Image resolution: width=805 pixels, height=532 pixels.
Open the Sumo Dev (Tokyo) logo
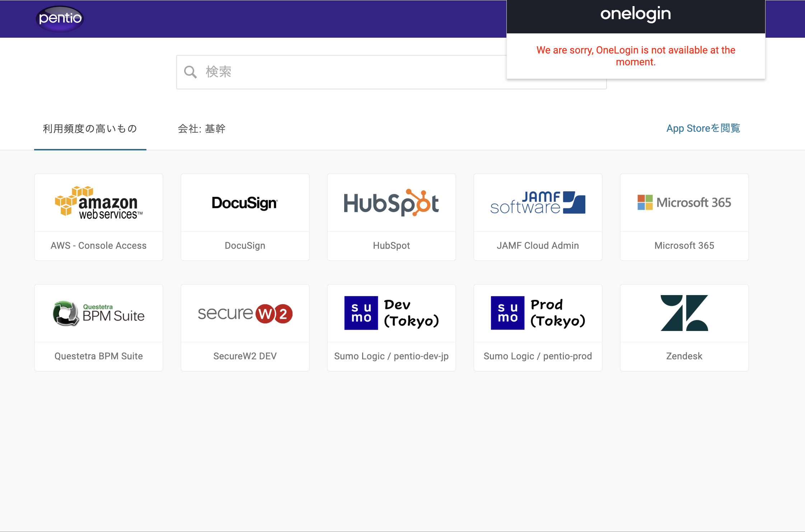point(391,313)
